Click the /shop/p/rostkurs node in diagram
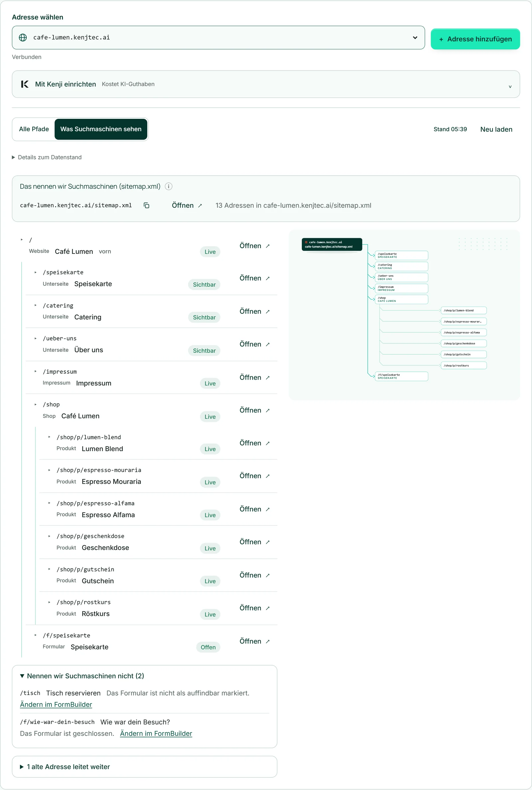 (464, 365)
